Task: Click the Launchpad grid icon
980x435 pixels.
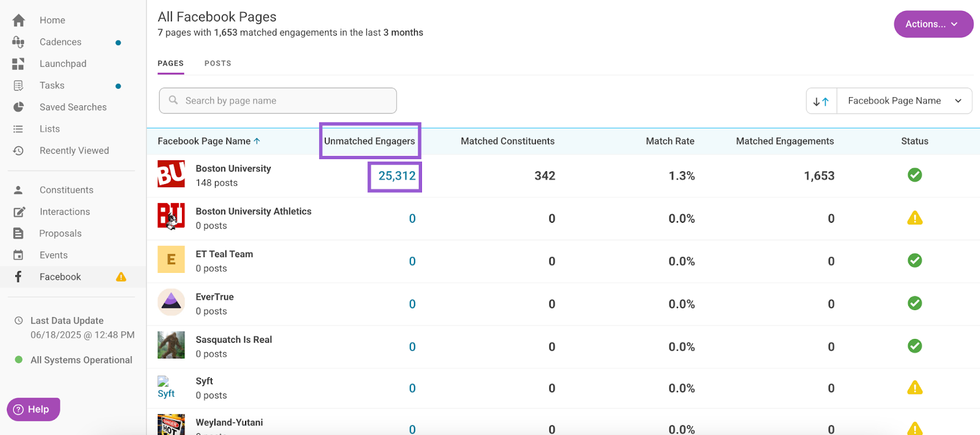Action: pyautogui.click(x=18, y=64)
